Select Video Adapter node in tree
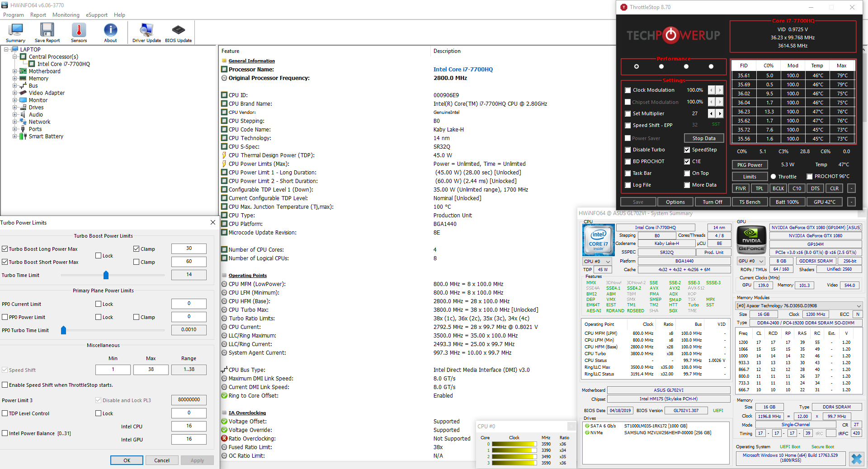Viewport: 868px width, 469px height. pyautogui.click(x=47, y=93)
